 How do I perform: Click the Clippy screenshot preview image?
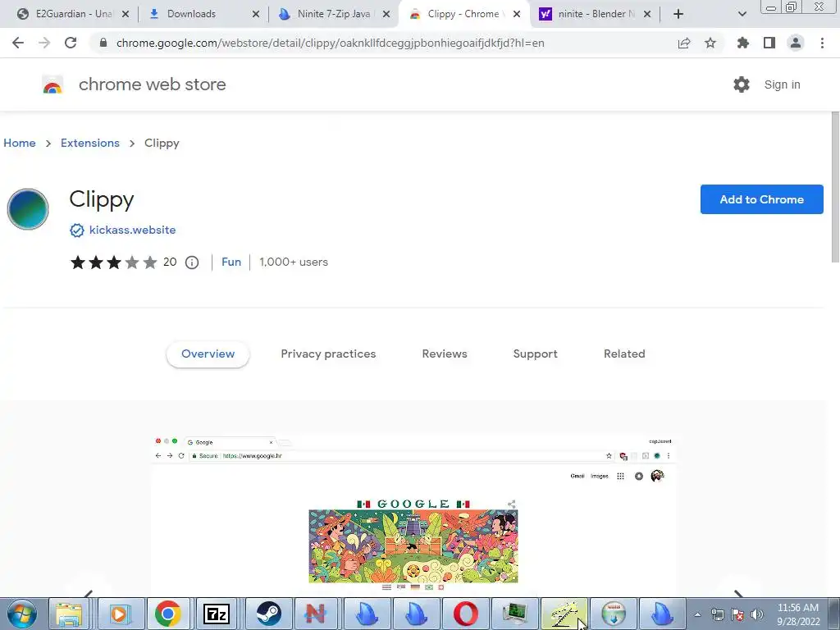pos(413,514)
